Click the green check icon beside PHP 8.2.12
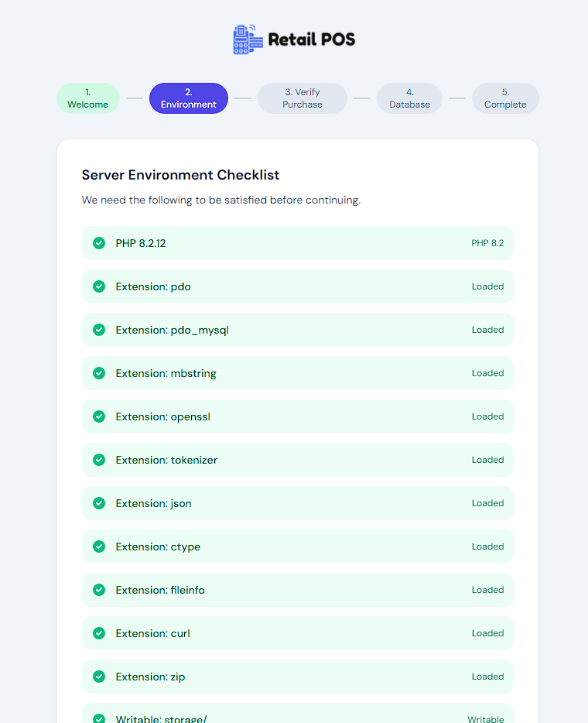This screenshot has height=723, width=588. pyautogui.click(x=99, y=243)
